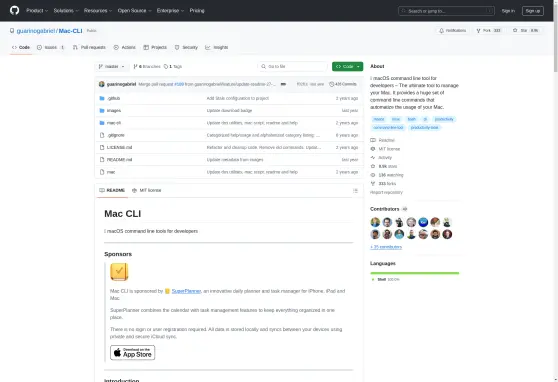Open the .gitignore file
The height and width of the screenshot is (382, 558).
(x=116, y=135)
